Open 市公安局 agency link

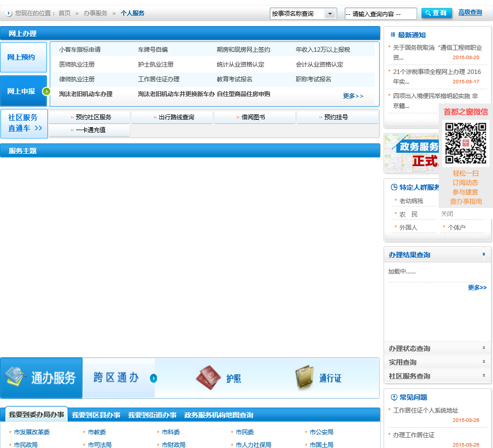(321, 432)
